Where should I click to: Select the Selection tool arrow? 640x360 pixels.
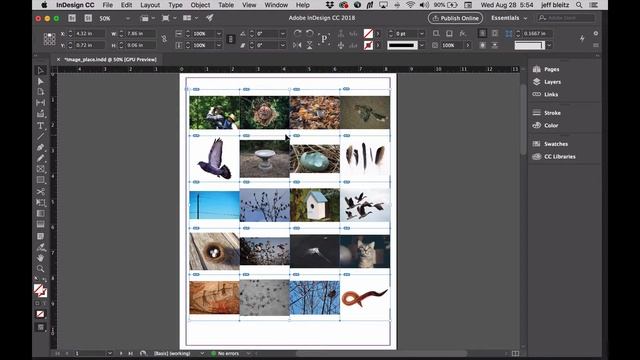[40, 71]
